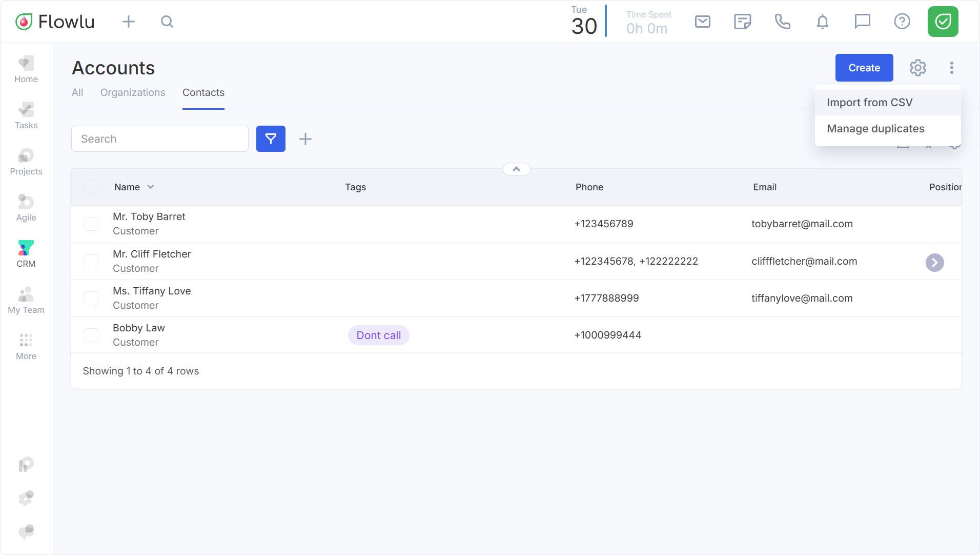This screenshot has height=555, width=980.
Task: Open the mail inbox icon
Action: [702, 22]
